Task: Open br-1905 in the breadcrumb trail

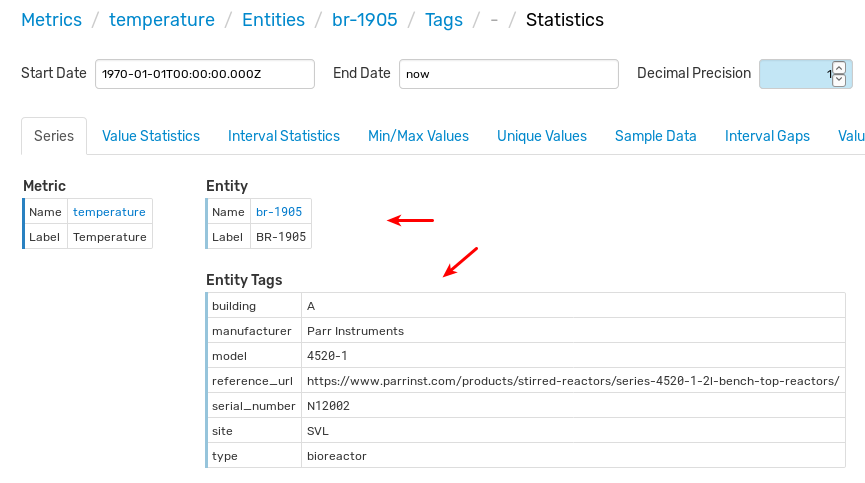Action: (365, 20)
